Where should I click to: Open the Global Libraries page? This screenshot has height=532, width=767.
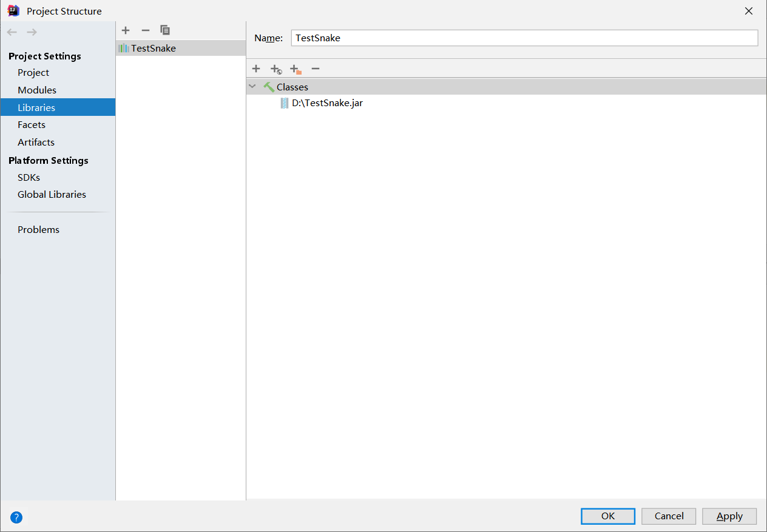pyautogui.click(x=52, y=194)
